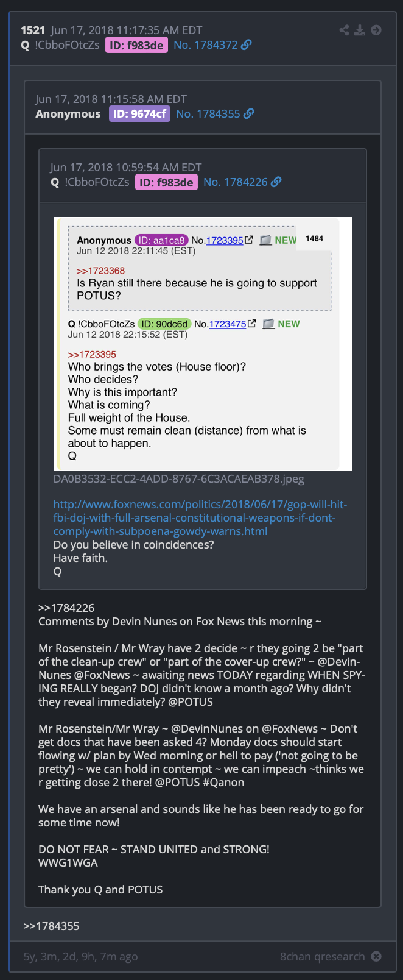Click the download icon in post header
The height and width of the screenshot is (980, 403).
(x=360, y=30)
